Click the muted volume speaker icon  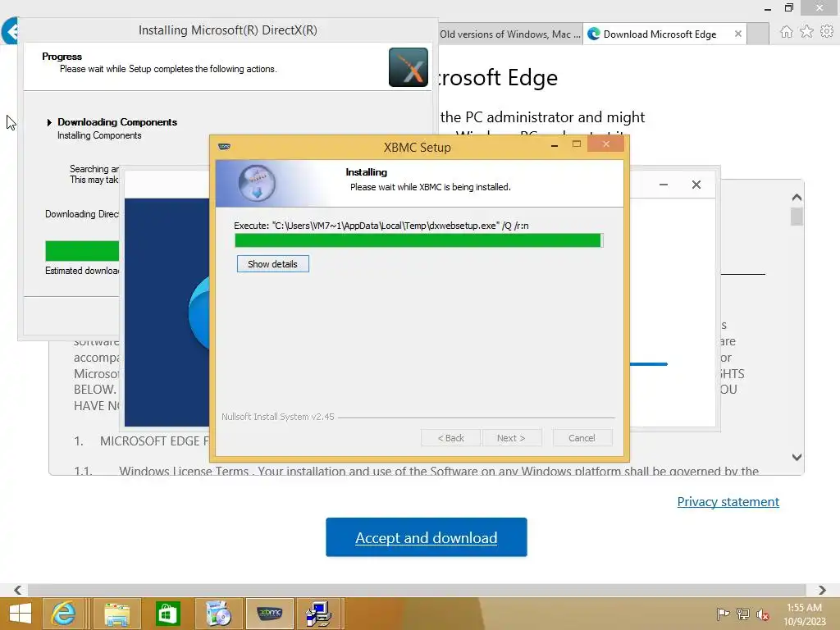(763, 614)
